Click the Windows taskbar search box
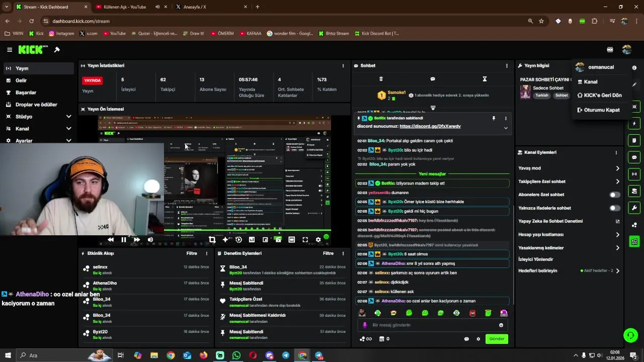 64,355
